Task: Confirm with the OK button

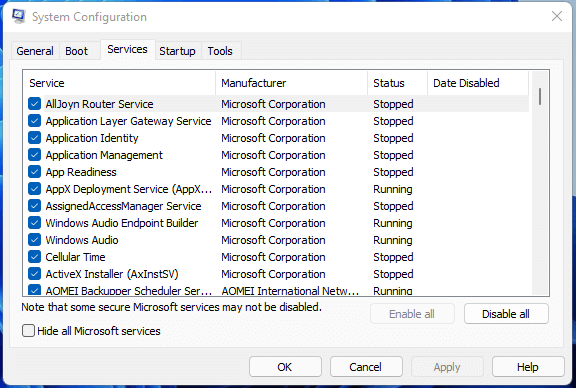Action: (285, 367)
